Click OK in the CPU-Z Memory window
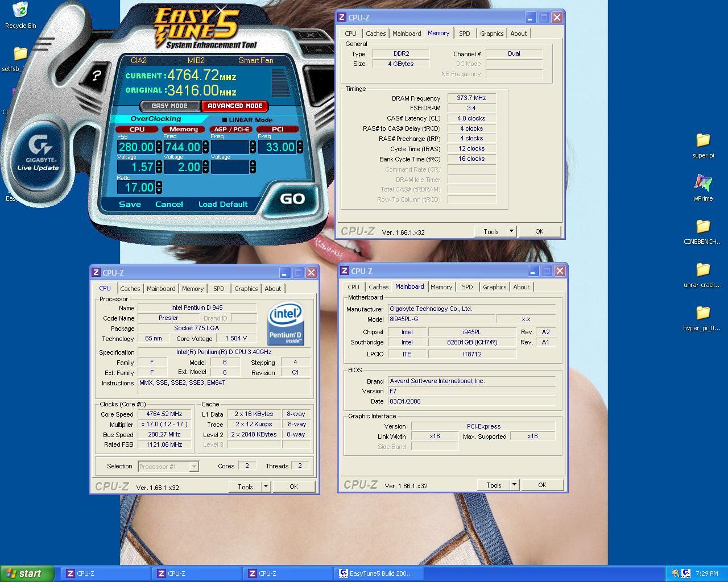The width and height of the screenshot is (728, 582). [539, 231]
